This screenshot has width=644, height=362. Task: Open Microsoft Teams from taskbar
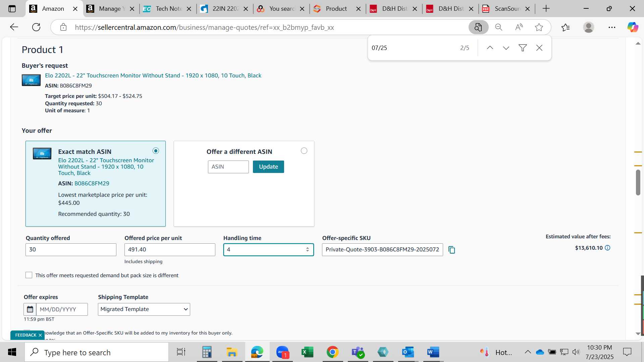tap(358, 352)
